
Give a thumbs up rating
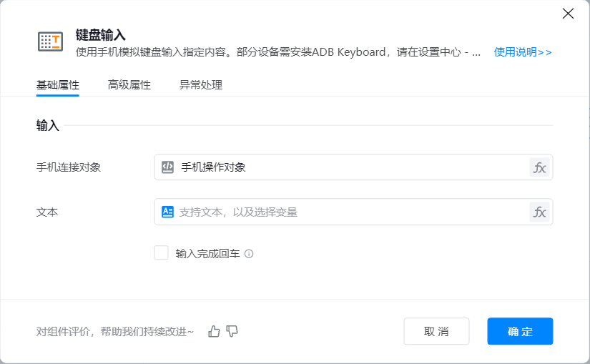pos(214,331)
